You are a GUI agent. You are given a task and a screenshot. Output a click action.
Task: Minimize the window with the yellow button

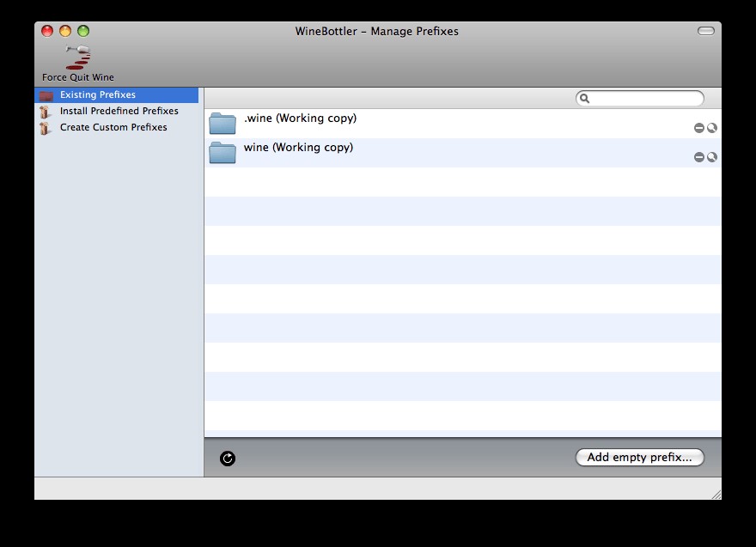point(65,31)
